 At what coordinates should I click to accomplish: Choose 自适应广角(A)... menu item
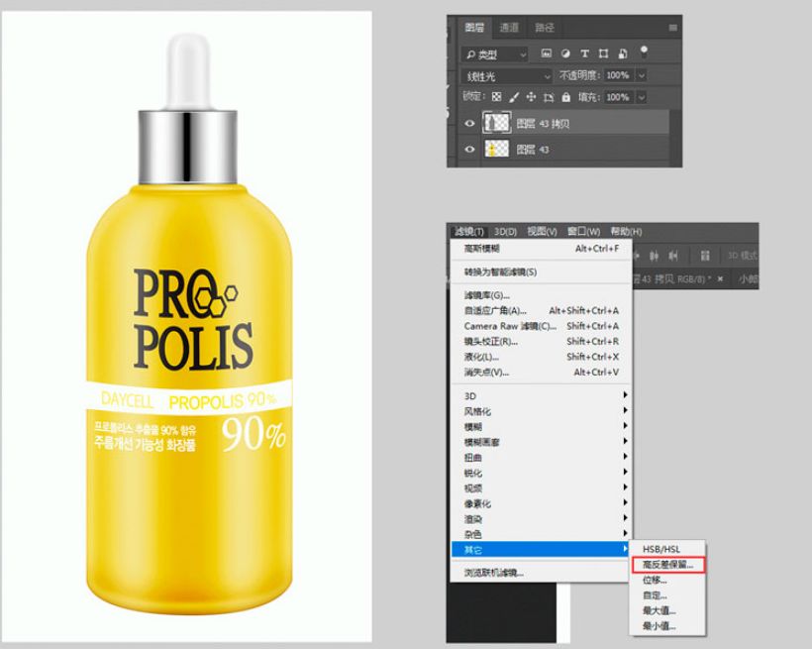[541, 310]
